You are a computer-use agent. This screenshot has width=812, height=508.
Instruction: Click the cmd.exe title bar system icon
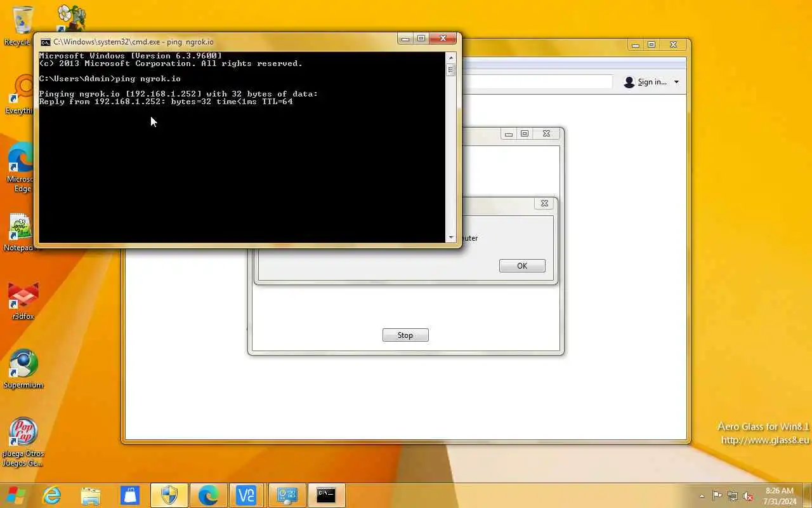[46, 42]
